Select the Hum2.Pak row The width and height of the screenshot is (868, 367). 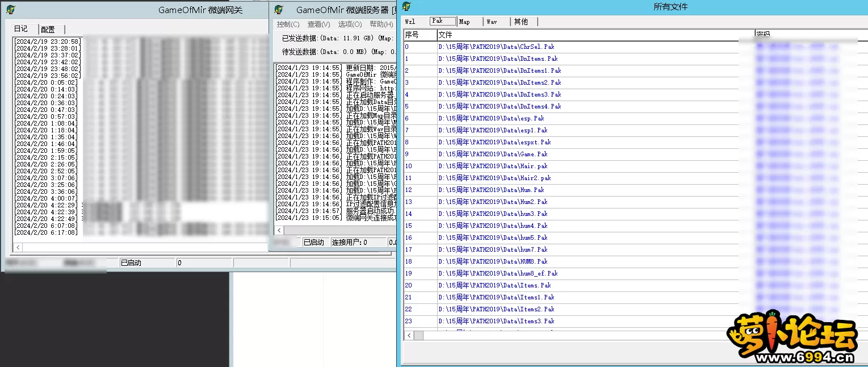[635, 202]
